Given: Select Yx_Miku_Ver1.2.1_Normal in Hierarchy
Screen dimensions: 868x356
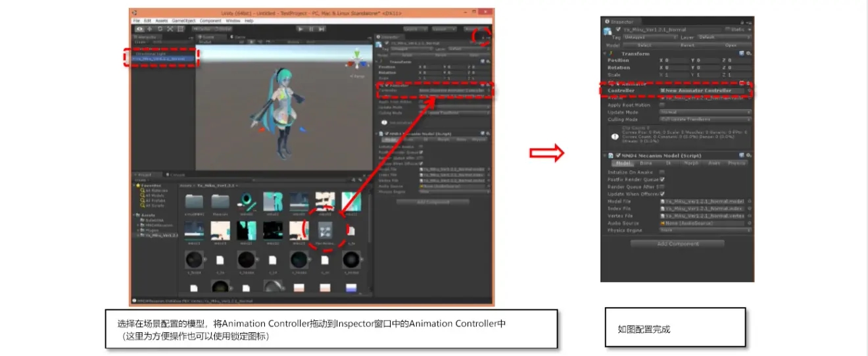Looking at the screenshot, I should pyautogui.click(x=164, y=59).
